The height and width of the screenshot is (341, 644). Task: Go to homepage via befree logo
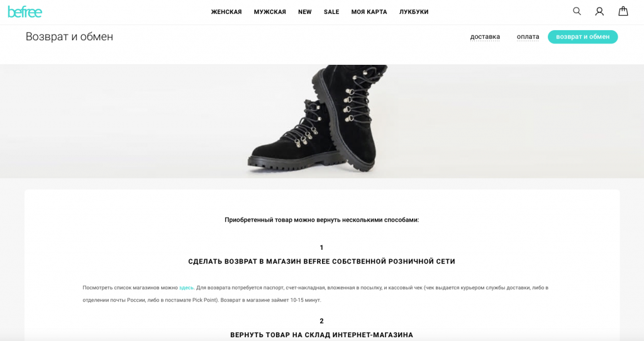25,12
